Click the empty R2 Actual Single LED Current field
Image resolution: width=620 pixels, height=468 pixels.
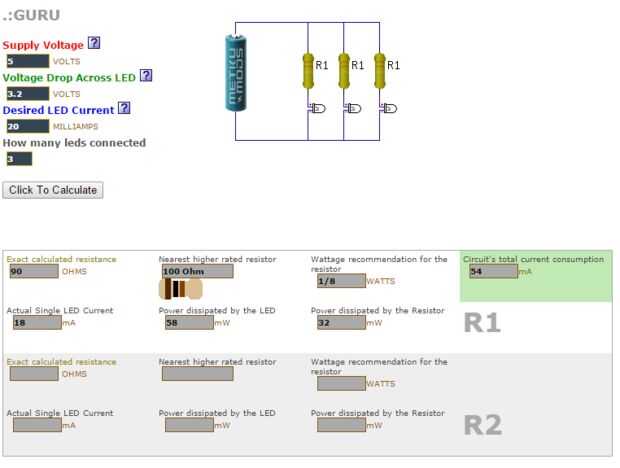[37, 425]
